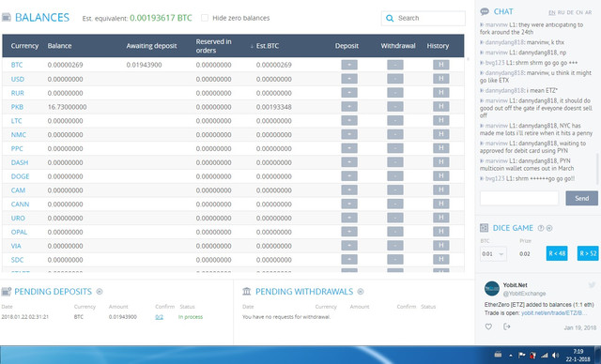Click the Send chat button
This screenshot has height=364, width=601.
pos(581,198)
